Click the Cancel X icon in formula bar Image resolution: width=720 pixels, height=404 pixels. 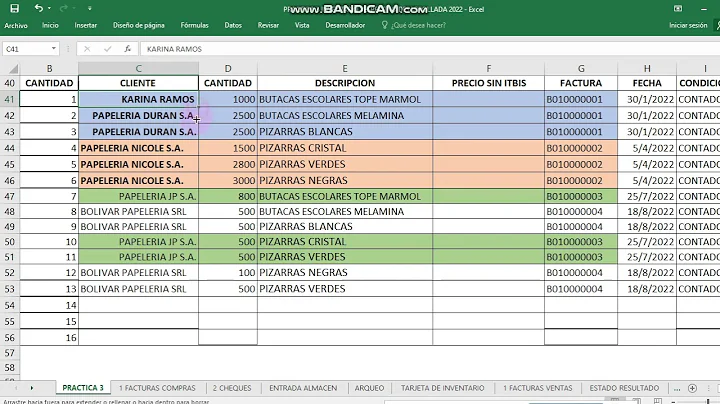click(x=87, y=49)
